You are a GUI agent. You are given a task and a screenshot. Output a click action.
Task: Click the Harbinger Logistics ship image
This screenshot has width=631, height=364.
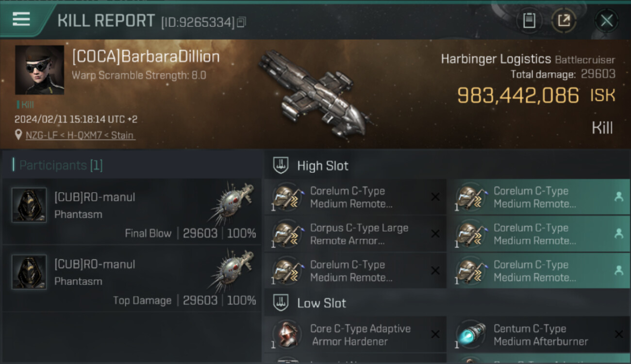click(x=313, y=92)
